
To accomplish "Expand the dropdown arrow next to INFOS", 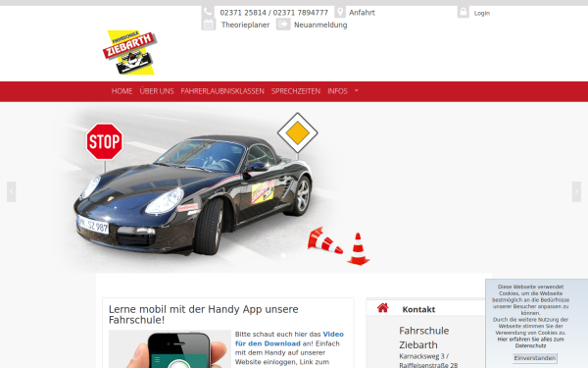I will [357, 90].
